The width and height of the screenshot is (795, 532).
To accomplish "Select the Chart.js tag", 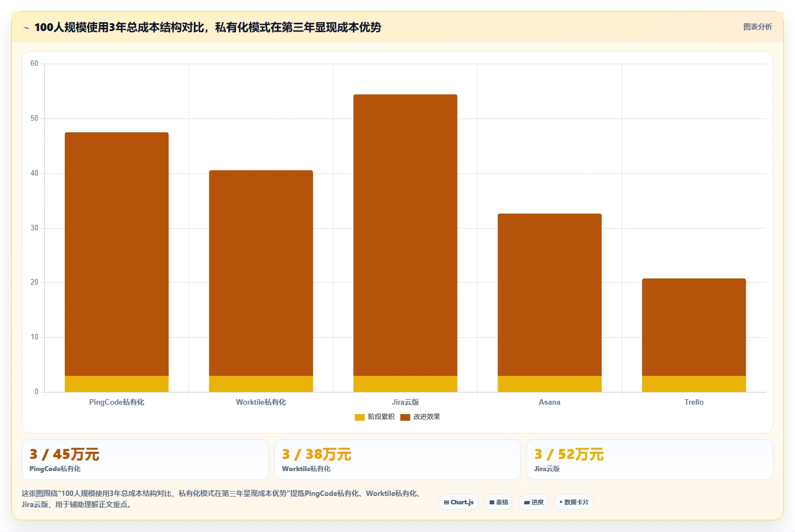I will 459,502.
